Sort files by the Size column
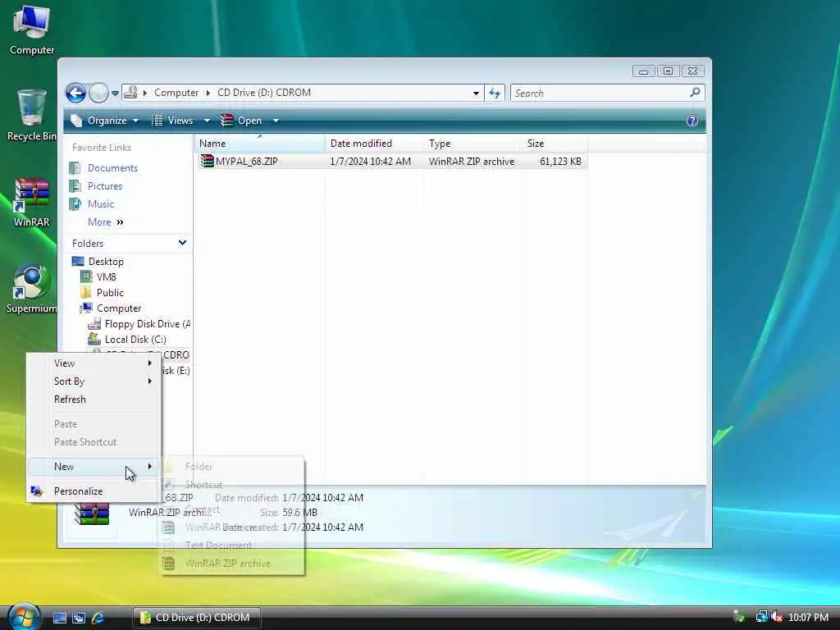Screen dimensions: 840x630 [x=555, y=144]
